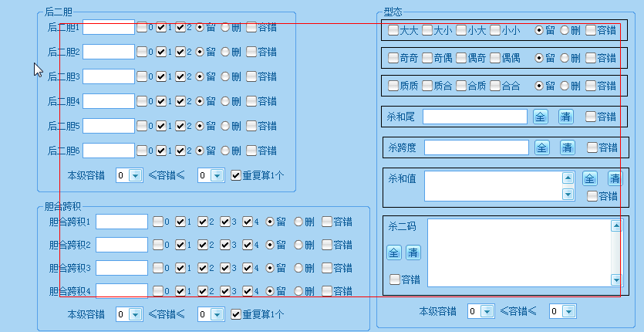Check the 大小 checkbox
The height and width of the screenshot is (332, 644).
[427, 30]
